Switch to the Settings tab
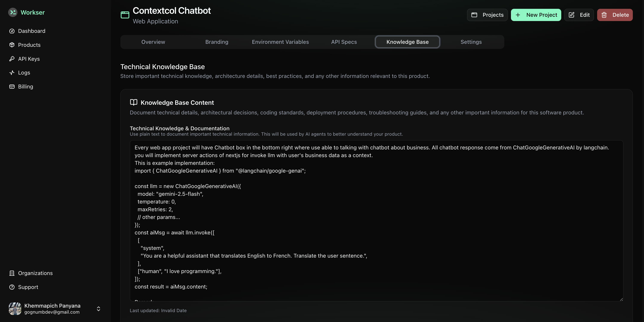The image size is (644, 322). point(471,42)
